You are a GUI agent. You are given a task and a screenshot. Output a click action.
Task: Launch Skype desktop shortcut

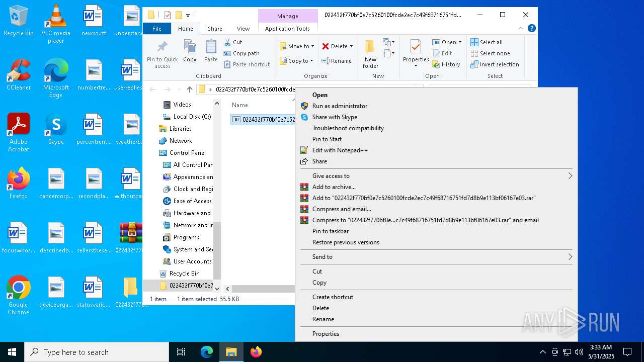(56, 129)
